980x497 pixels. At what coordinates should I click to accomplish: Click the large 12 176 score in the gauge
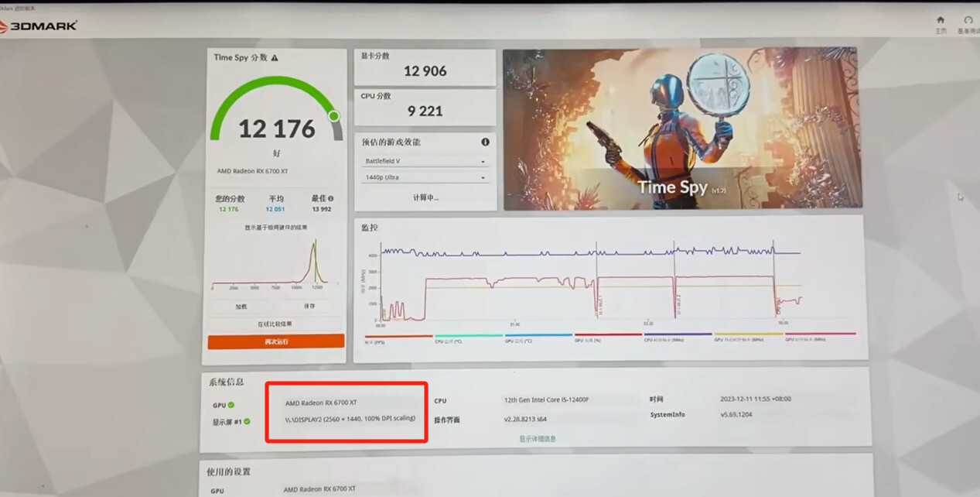(x=276, y=129)
